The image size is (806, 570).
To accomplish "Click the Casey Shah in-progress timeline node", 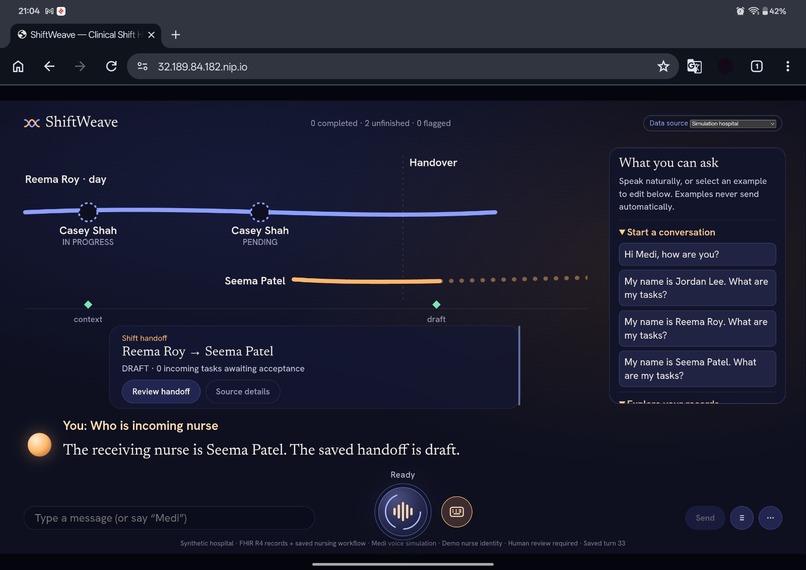I will click(x=88, y=211).
